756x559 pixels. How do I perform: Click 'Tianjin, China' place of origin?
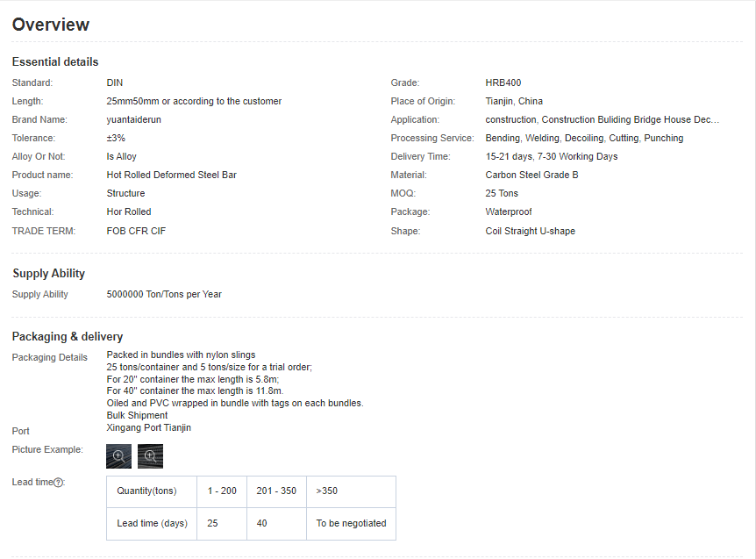point(514,101)
